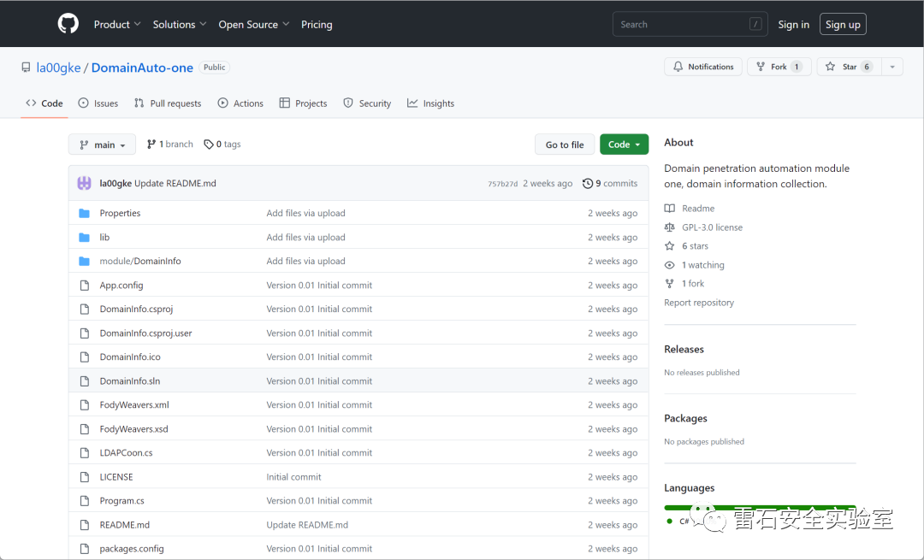Open the la00gke owner profile link
The height and width of the screenshot is (560, 924).
click(x=58, y=68)
